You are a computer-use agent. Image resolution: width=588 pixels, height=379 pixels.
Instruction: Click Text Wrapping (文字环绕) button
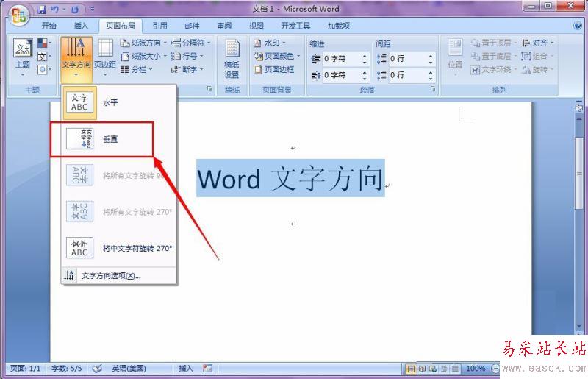(493, 69)
